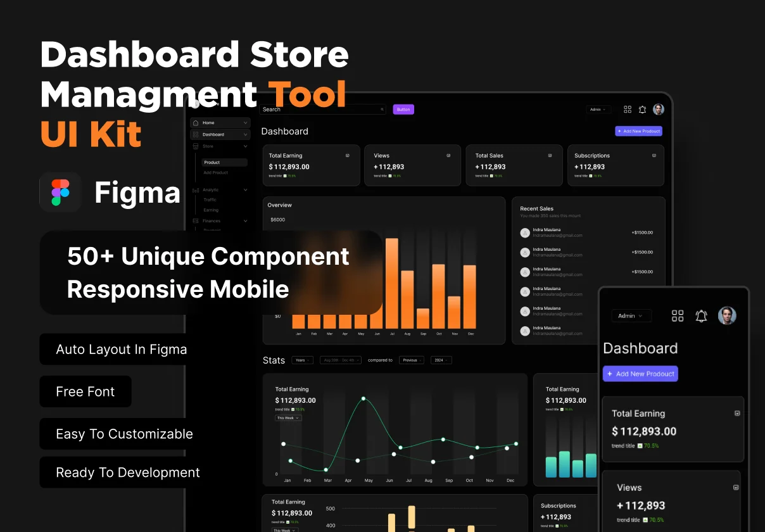
Task: Tap Add New Product in the mobile mockup
Action: point(640,374)
